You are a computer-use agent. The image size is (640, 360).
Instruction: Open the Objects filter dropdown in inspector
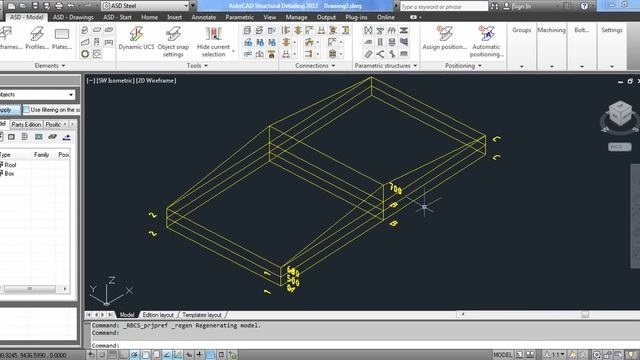(x=71, y=95)
